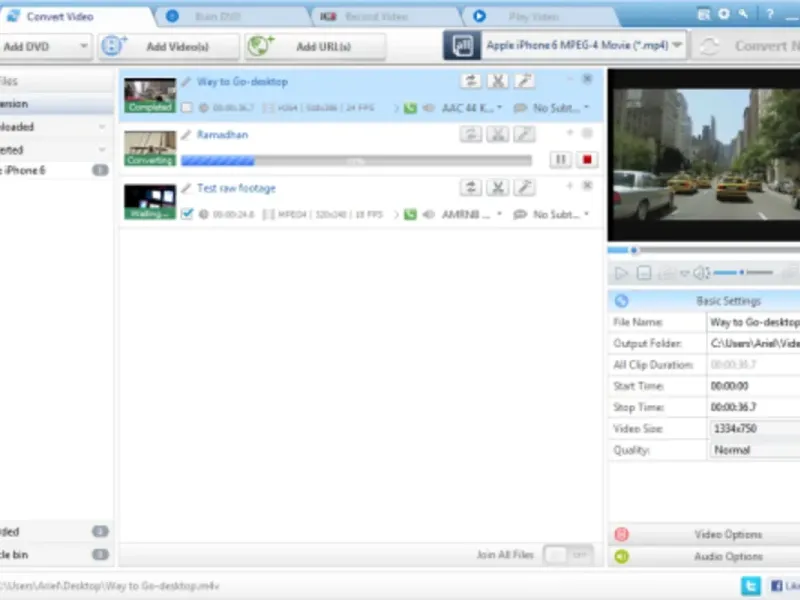Open the Video Size 1334x750 combo box
This screenshot has width=800, height=600.
[x=754, y=429]
